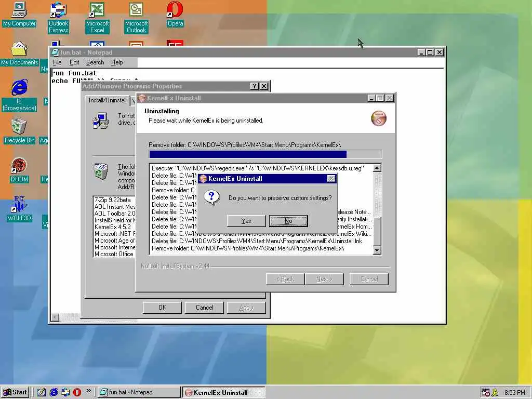This screenshot has height=399, width=532.
Task: Open Notepad Search menu
Action: pos(95,62)
